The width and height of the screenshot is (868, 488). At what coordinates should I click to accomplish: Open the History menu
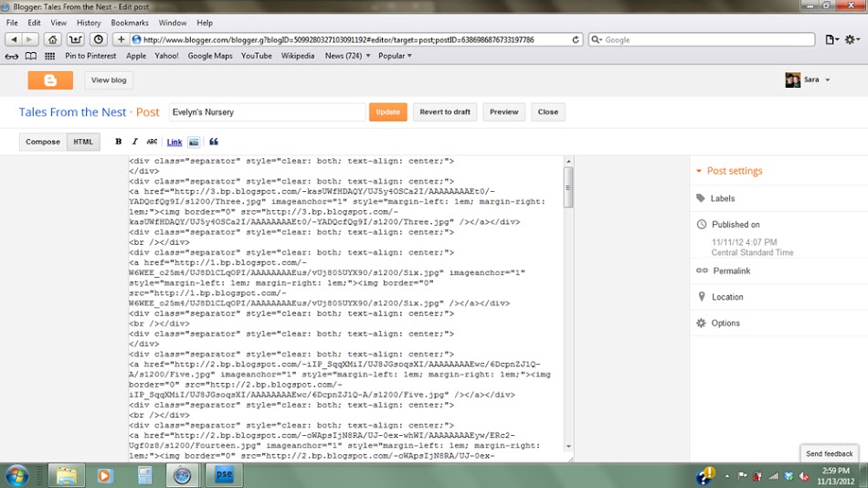(89, 23)
